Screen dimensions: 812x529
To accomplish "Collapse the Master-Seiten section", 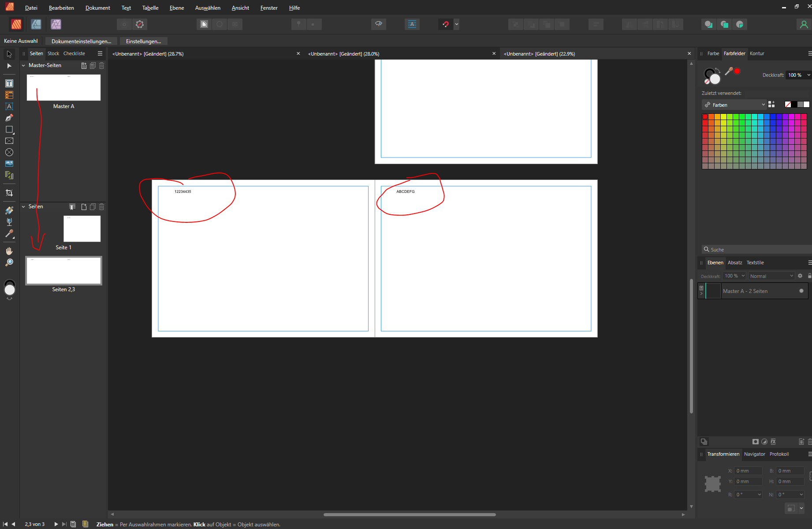I will [23, 65].
